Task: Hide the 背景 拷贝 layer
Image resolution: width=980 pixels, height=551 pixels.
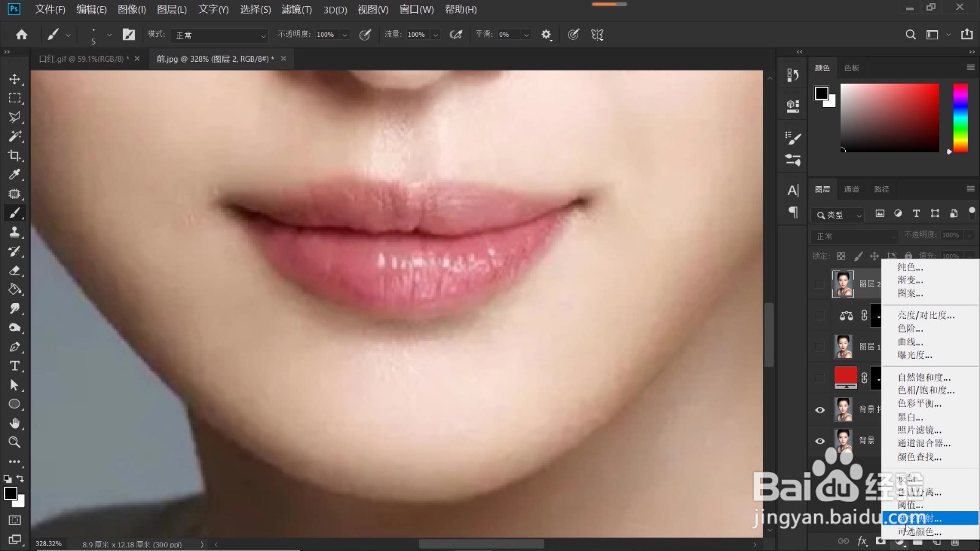Action: [820, 410]
